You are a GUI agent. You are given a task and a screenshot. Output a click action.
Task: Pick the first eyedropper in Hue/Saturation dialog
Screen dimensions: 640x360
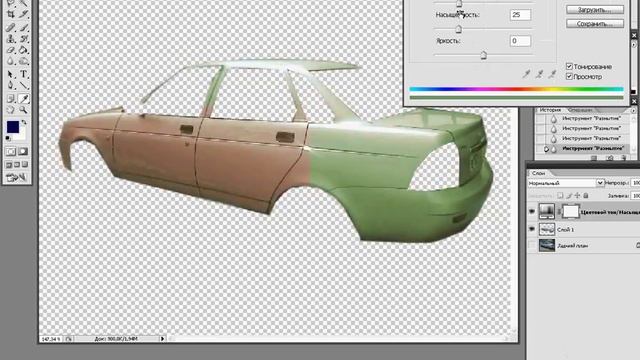click(527, 74)
